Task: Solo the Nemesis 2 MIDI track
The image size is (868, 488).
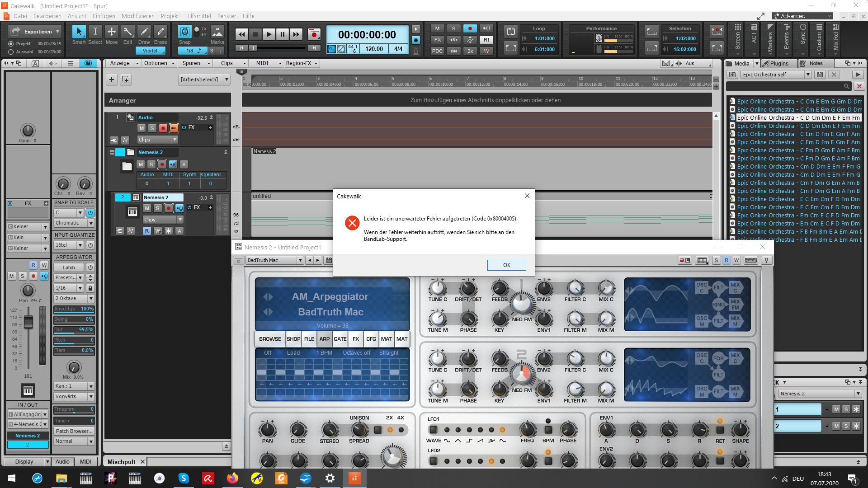Action: (x=157, y=208)
